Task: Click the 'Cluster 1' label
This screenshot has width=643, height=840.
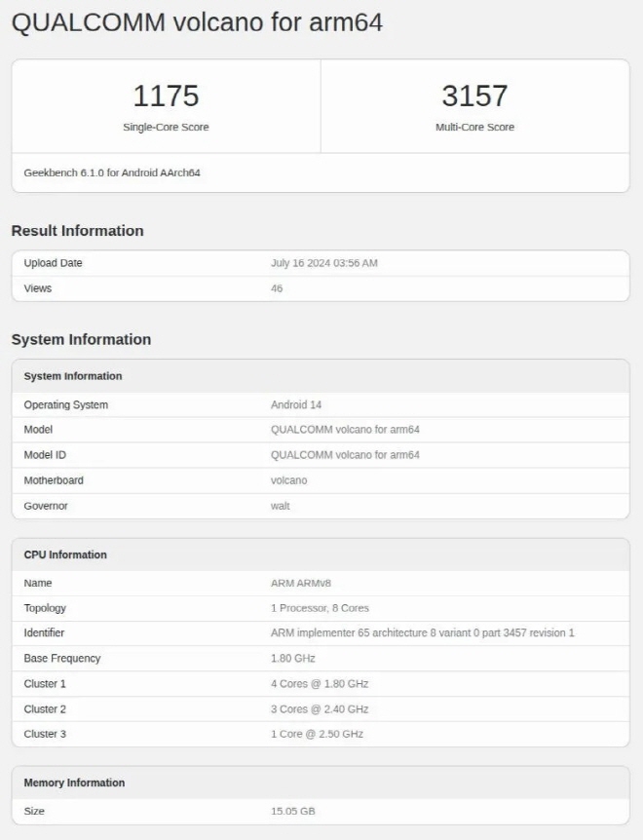Action: (45, 684)
